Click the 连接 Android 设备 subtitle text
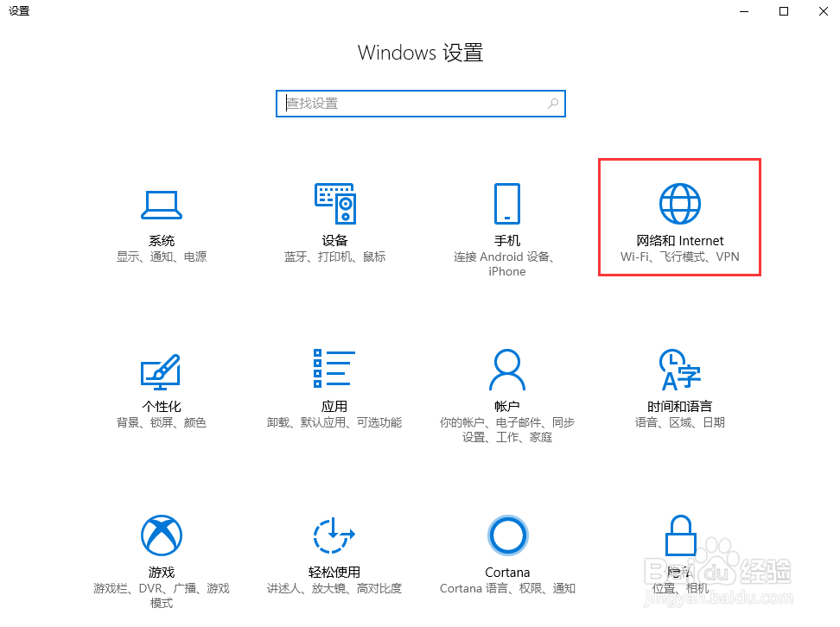The image size is (840, 627). click(507, 256)
